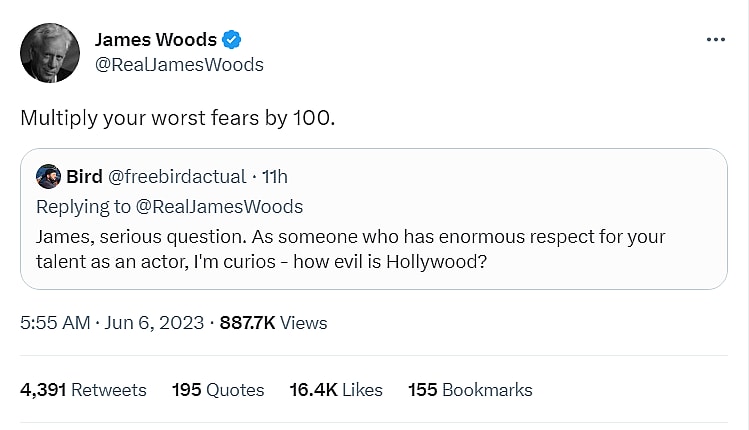This screenshot has width=749, height=430.
Task: Show the 16.4K Likes list
Action: [336, 390]
